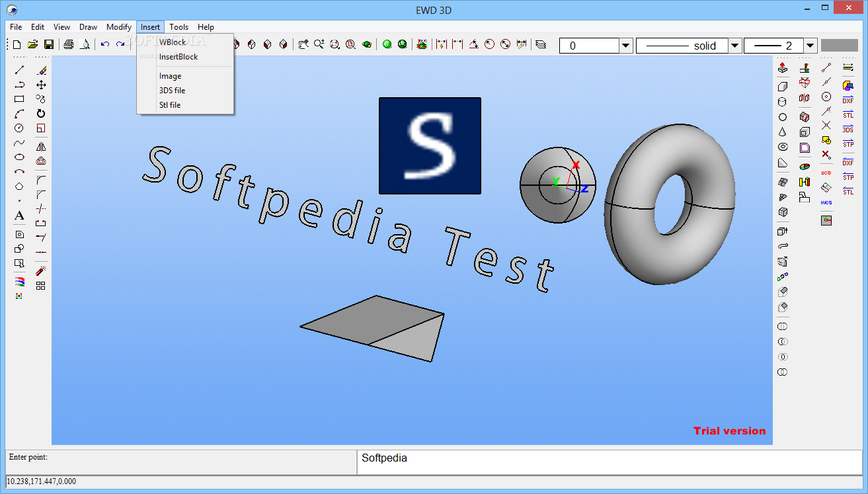Select the Line drawing tool
Screen dimensions: 868x494
[x=19, y=70]
